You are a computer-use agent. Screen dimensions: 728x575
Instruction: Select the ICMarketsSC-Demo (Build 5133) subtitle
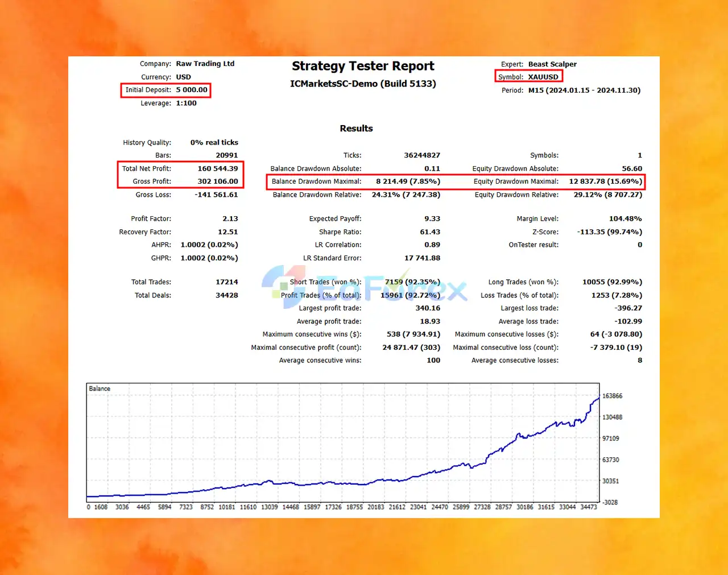click(363, 84)
